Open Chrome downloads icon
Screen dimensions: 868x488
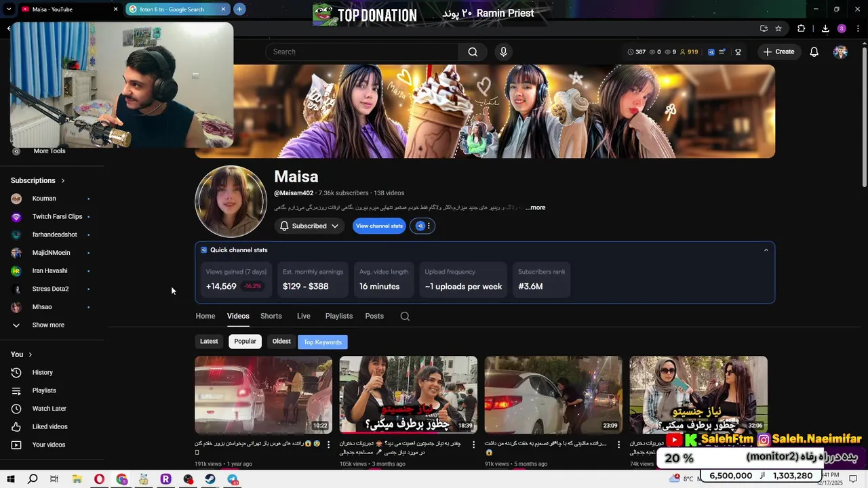click(x=825, y=28)
